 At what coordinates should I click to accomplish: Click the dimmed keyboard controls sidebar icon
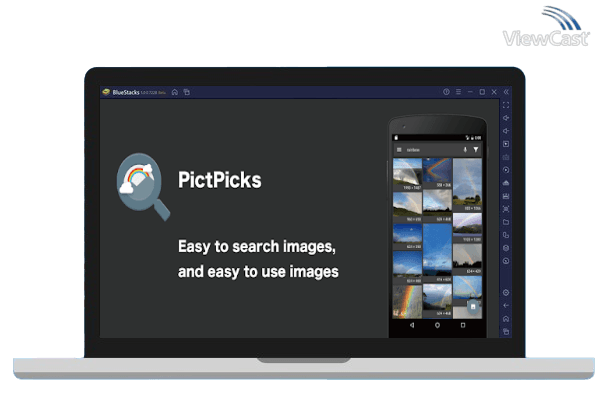coord(506,157)
